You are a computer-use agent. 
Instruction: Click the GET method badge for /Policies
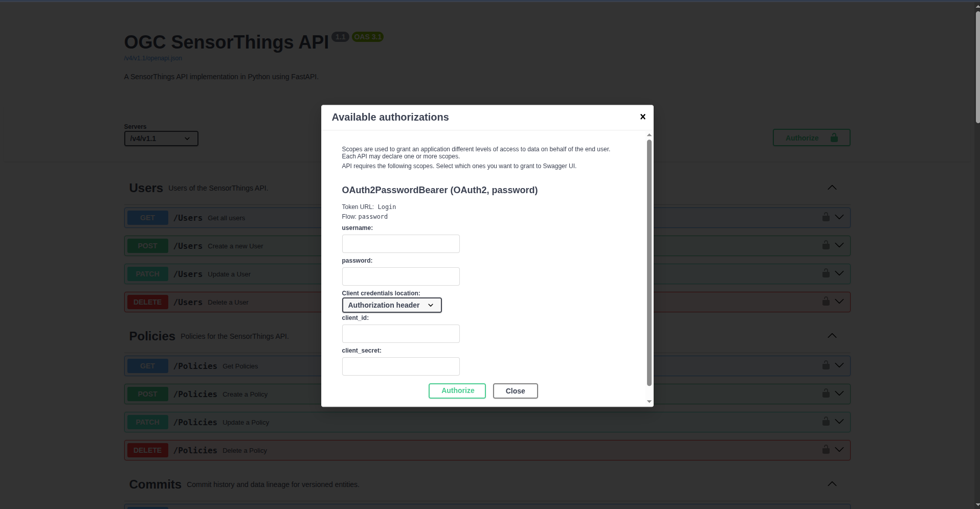click(x=148, y=366)
